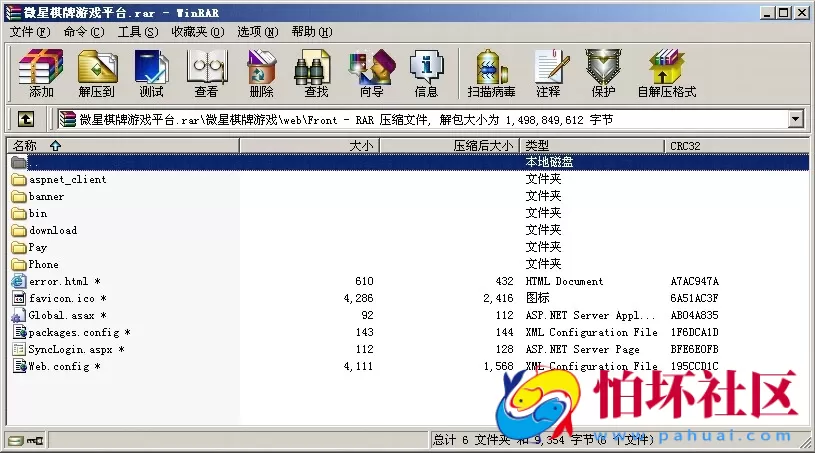The height and width of the screenshot is (453, 815).
Task: Click CRC32 value BFE6E0FB
Action: click(x=694, y=350)
